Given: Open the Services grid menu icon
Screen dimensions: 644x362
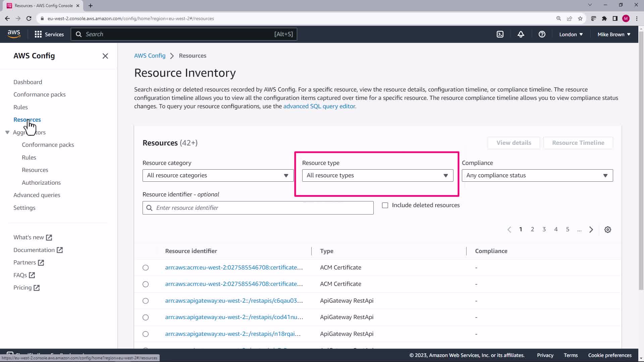Looking at the screenshot, I should pos(38,34).
